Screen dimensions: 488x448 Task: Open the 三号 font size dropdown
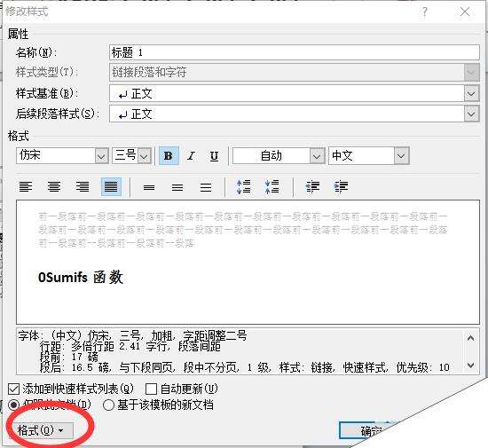pos(144,155)
